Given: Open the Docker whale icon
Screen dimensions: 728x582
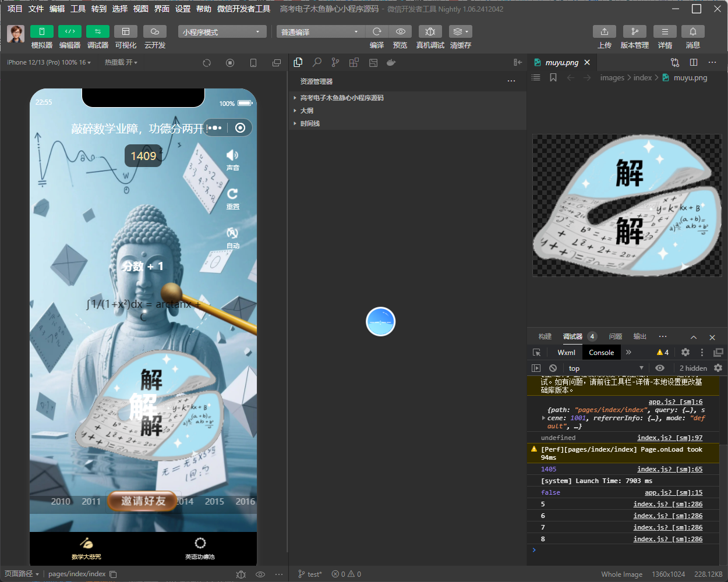Looking at the screenshot, I should pos(391,62).
